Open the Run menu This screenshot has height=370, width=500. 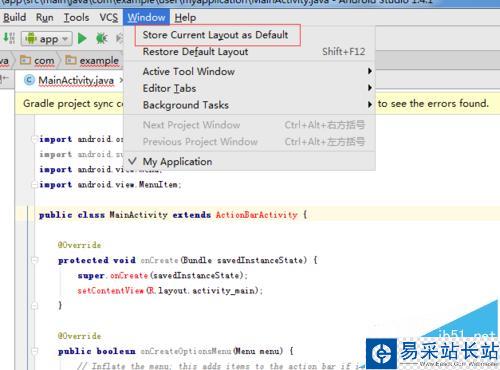pos(45,17)
